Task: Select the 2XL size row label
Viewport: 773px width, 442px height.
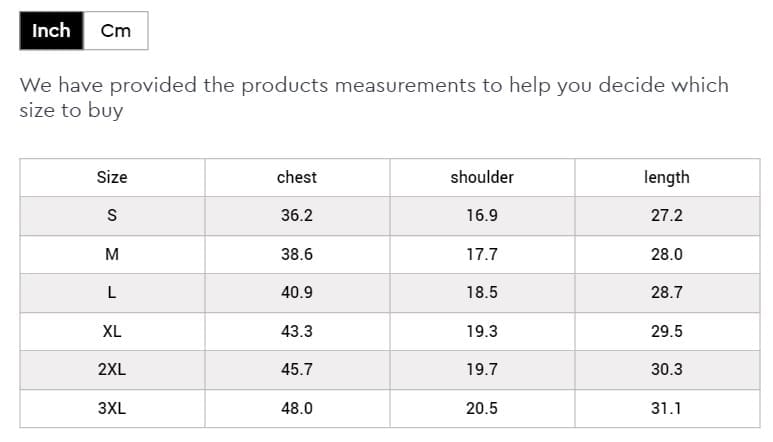Action: 112,370
